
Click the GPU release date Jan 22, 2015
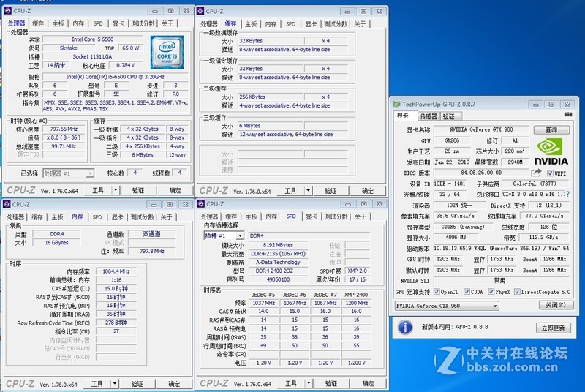[x=452, y=162]
